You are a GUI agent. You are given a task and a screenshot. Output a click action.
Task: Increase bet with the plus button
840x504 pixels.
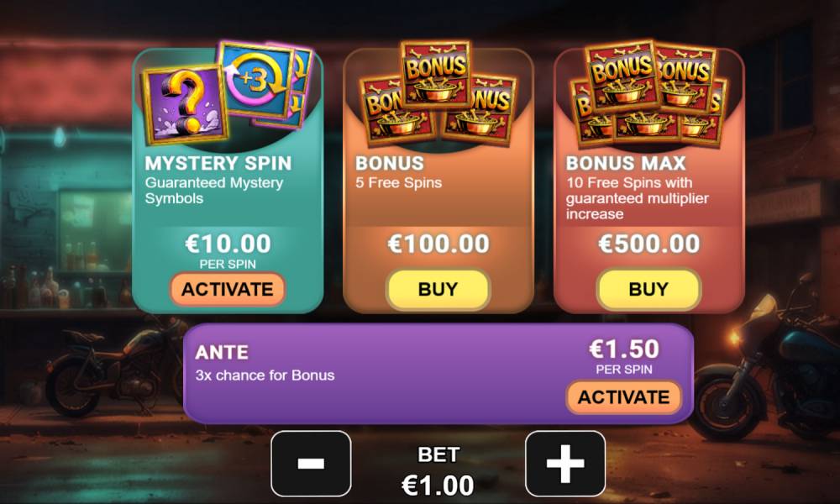click(565, 464)
